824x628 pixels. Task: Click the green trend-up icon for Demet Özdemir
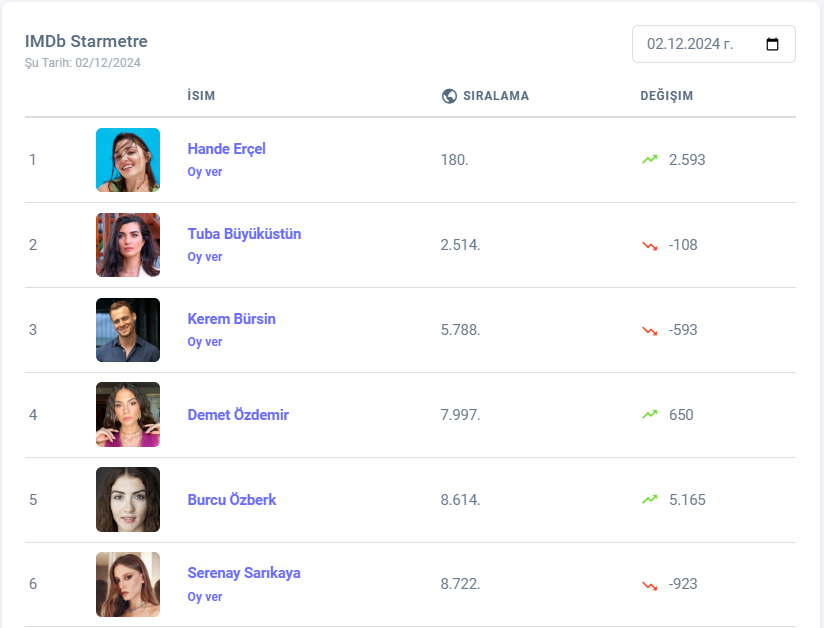coord(650,414)
